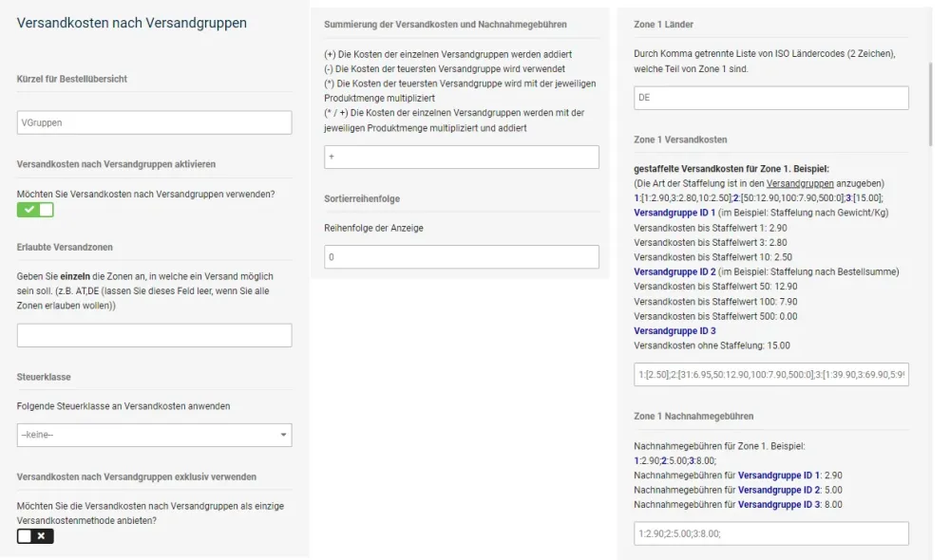Screen dimensions: 950x560
Task: Click Versandgruppe ID 2 in Versandkosten example
Action: coord(674,271)
